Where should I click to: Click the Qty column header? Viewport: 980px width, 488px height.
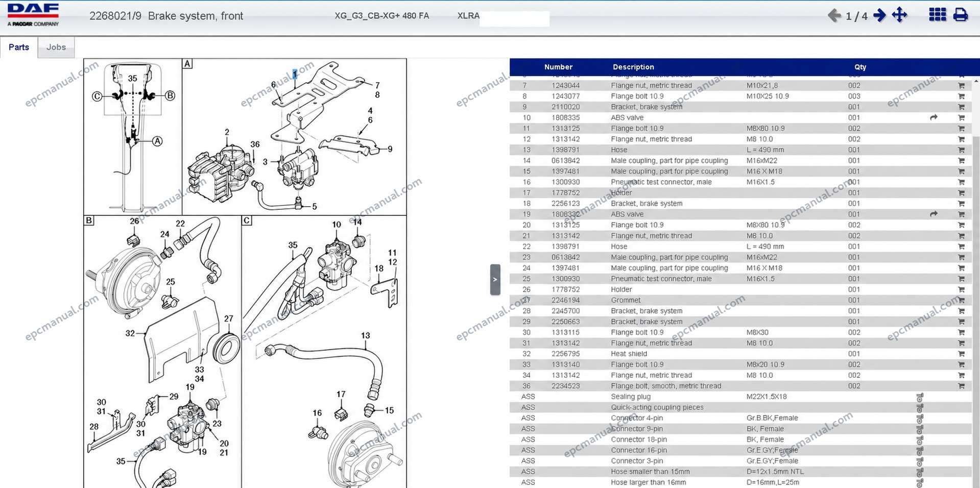(x=860, y=67)
